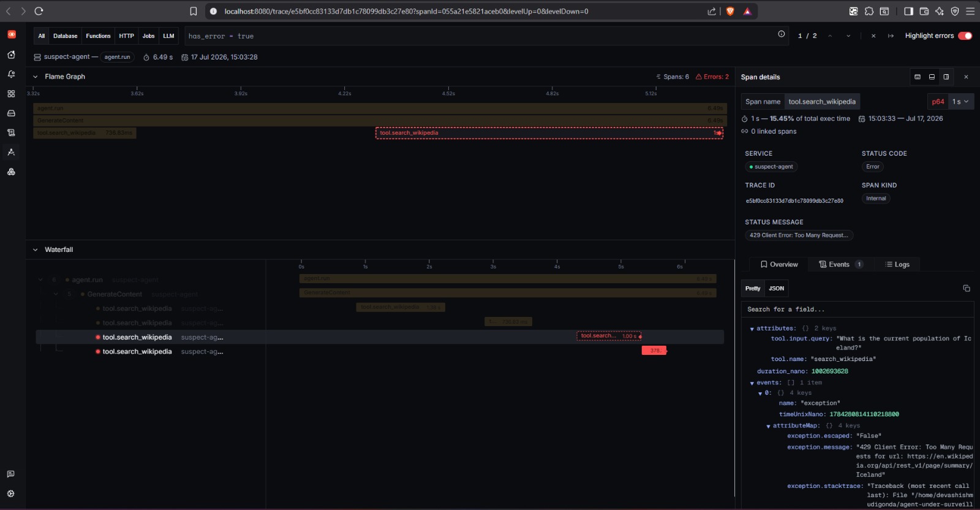The height and width of the screenshot is (510, 980).
Task: Select the Functions filter tab
Action: [x=99, y=36]
